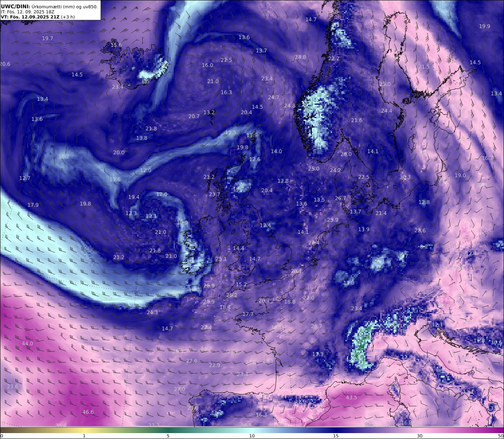Click the map value 46.6

coord(88,412)
